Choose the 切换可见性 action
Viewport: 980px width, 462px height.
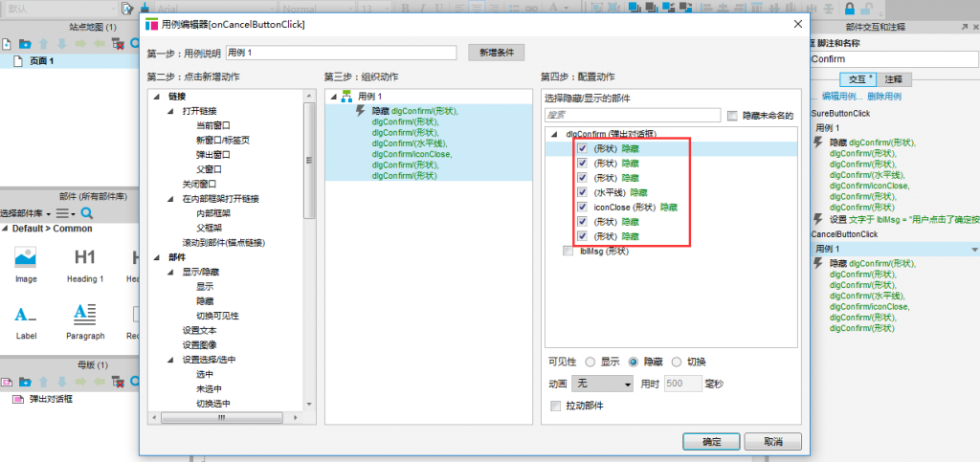click(x=217, y=316)
